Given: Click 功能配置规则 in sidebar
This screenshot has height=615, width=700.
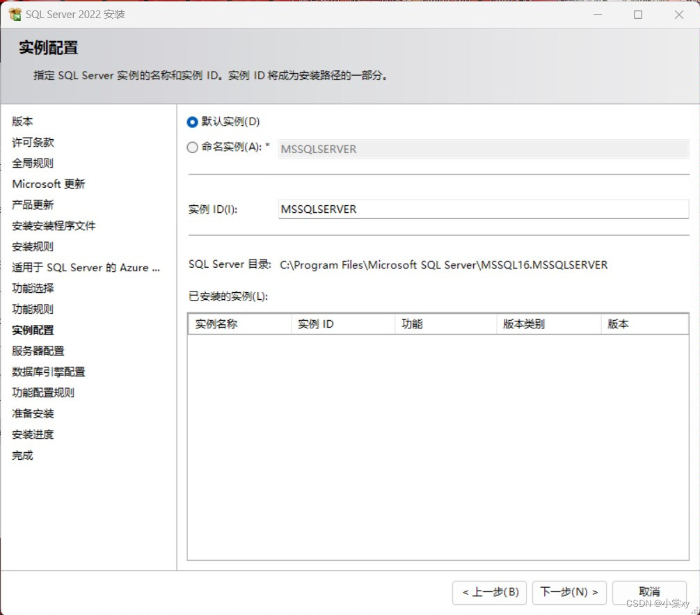Looking at the screenshot, I should click(x=43, y=393).
